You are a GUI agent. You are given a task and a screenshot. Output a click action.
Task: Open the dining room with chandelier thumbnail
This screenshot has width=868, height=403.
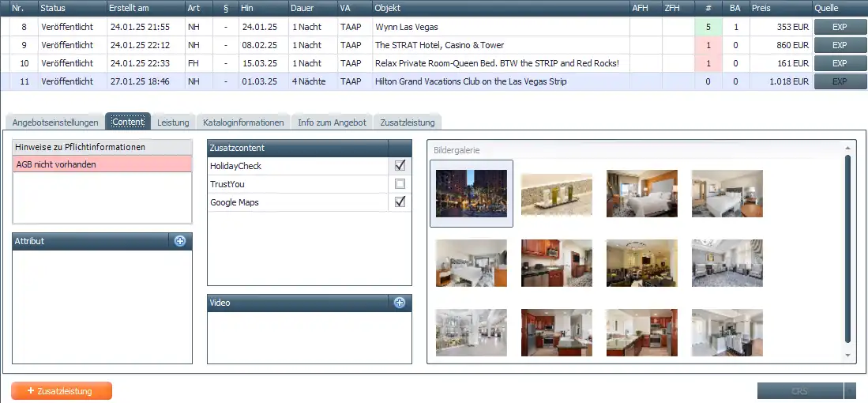pyautogui.click(x=641, y=263)
